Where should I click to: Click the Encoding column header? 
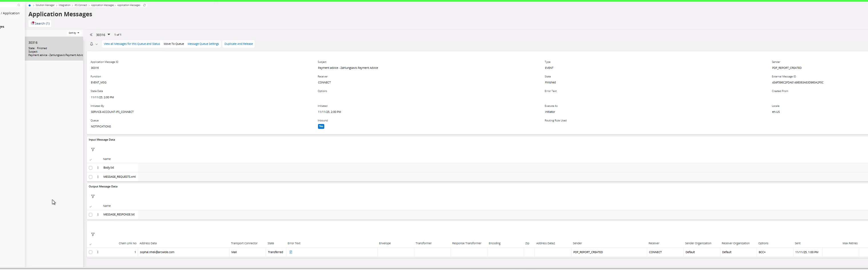tap(495, 243)
